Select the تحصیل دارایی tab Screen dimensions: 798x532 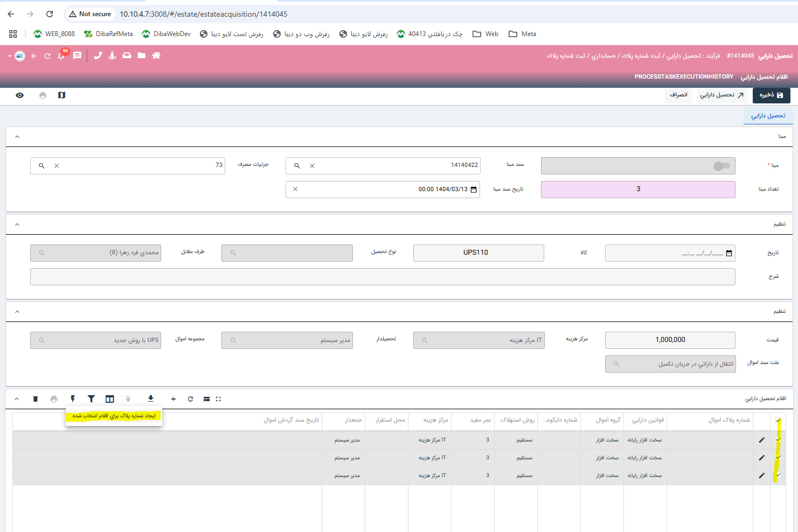point(768,116)
